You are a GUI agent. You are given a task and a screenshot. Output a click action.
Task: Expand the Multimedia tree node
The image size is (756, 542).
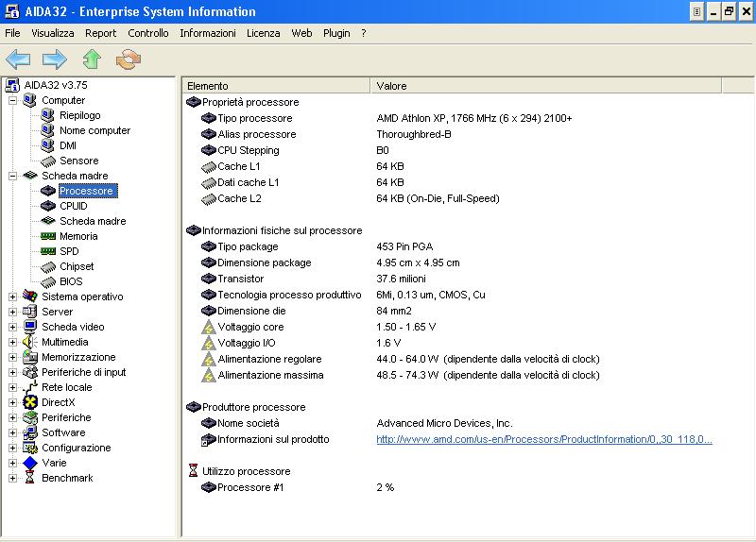point(12,342)
